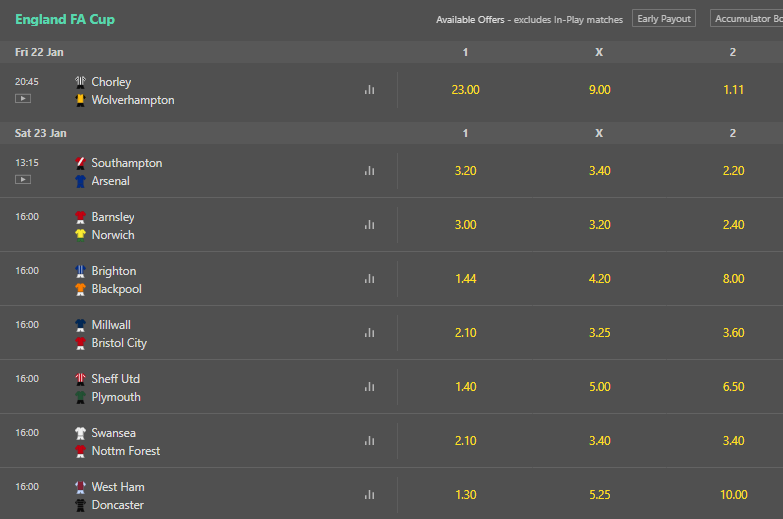The image size is (783, 519).
Task: Open stats icon for Millwall vs Bristol City
Action: (x=369, y=333)
